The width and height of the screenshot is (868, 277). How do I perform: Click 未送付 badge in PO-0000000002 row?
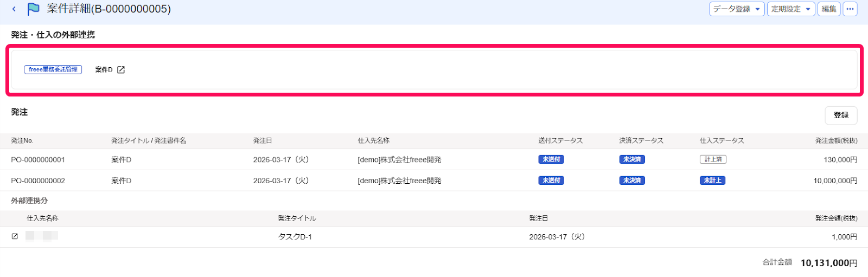[x=551, y=181]
